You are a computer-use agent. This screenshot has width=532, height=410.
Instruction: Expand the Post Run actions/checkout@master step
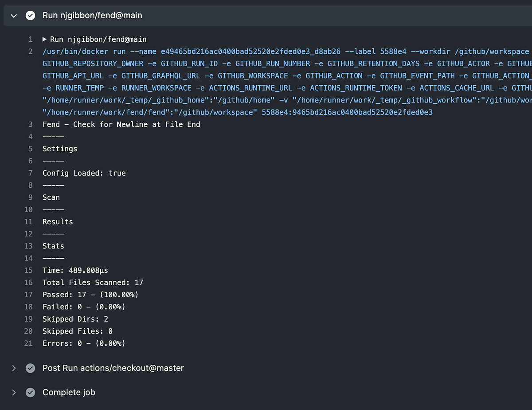coord(13,368)
